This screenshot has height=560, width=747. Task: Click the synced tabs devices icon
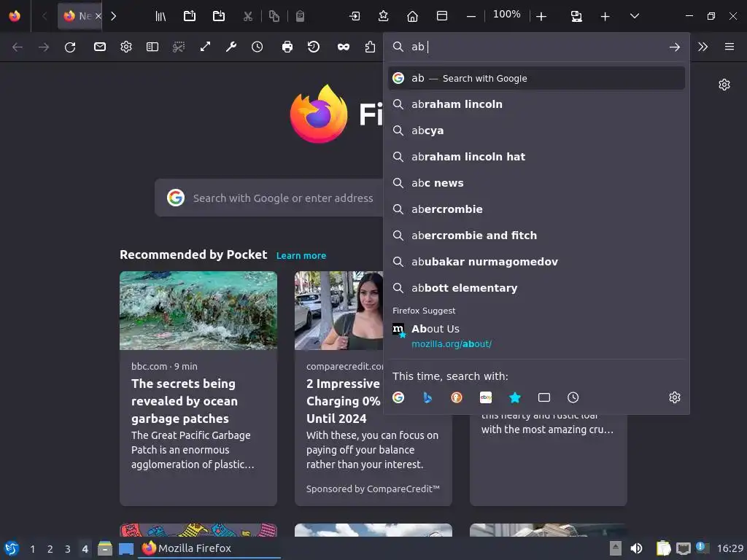(x=576, y=16)
